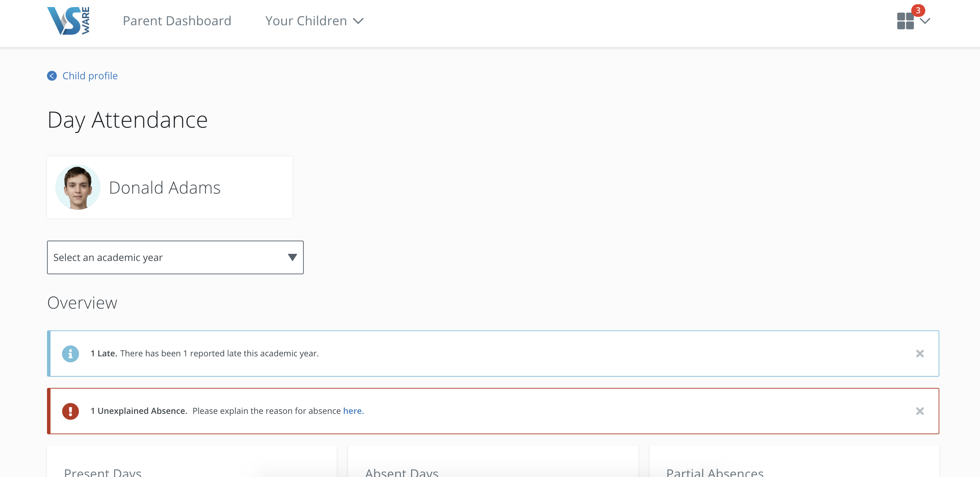Open the Partial Absences card
The width and height of the screenshot is (980, 477).
coord(794,462)
